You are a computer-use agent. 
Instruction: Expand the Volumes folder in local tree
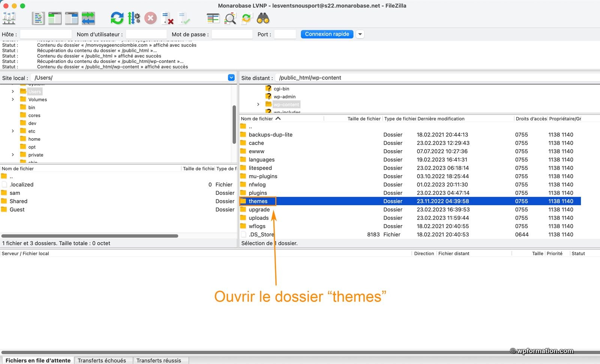(13, 99)
